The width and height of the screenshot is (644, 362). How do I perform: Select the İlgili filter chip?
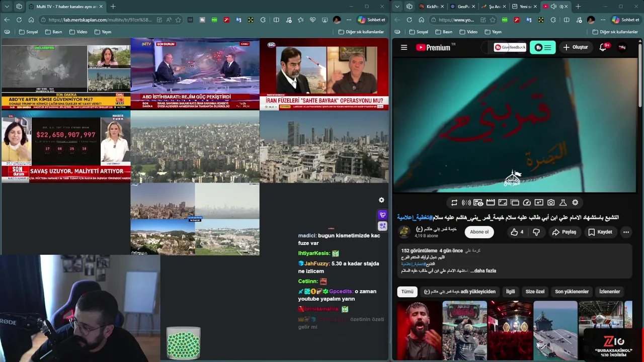pos(510,292)
